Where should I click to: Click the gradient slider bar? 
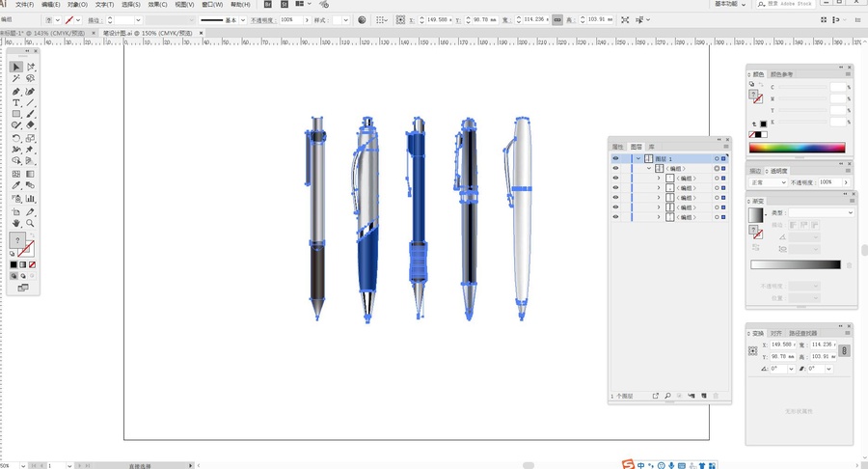[x=796, y=264]
